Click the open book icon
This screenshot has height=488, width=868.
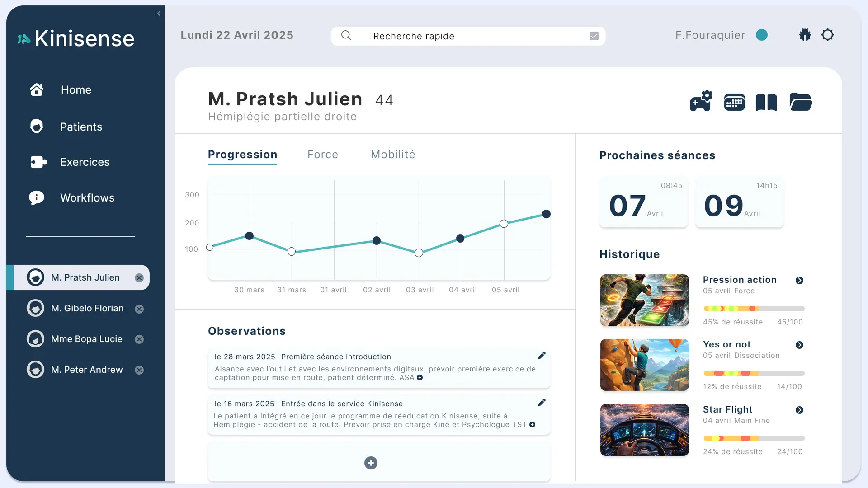[766, 102]
